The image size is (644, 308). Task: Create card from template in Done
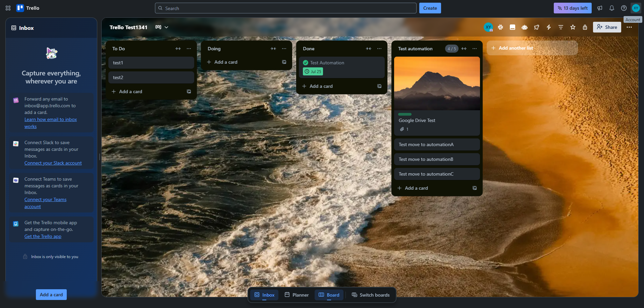(379, 86)
